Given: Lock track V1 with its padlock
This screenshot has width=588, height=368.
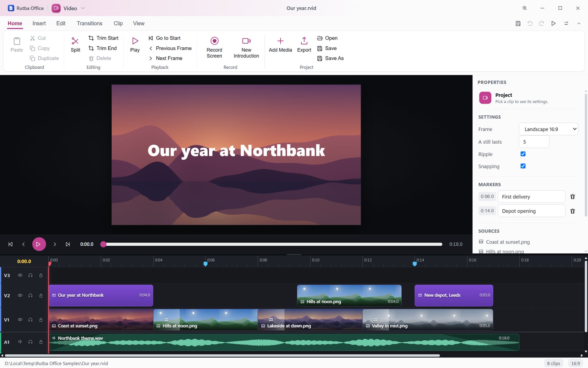Looking at the screenshot, I should (41, 320).
